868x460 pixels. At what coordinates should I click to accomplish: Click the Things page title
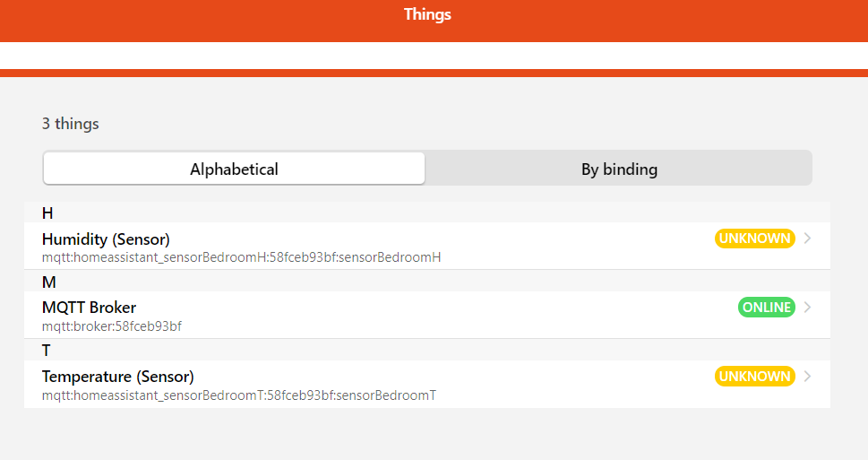click(427, 14)
